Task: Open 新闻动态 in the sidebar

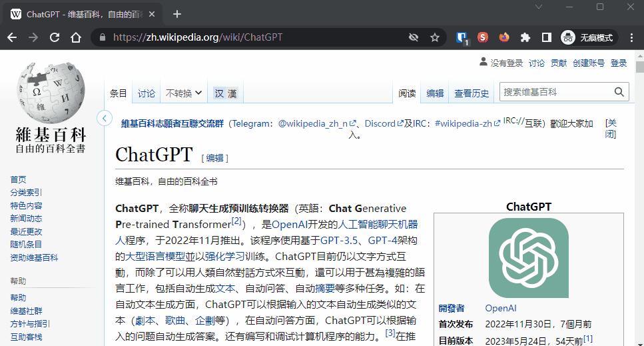Action: [x=26, y=218]
